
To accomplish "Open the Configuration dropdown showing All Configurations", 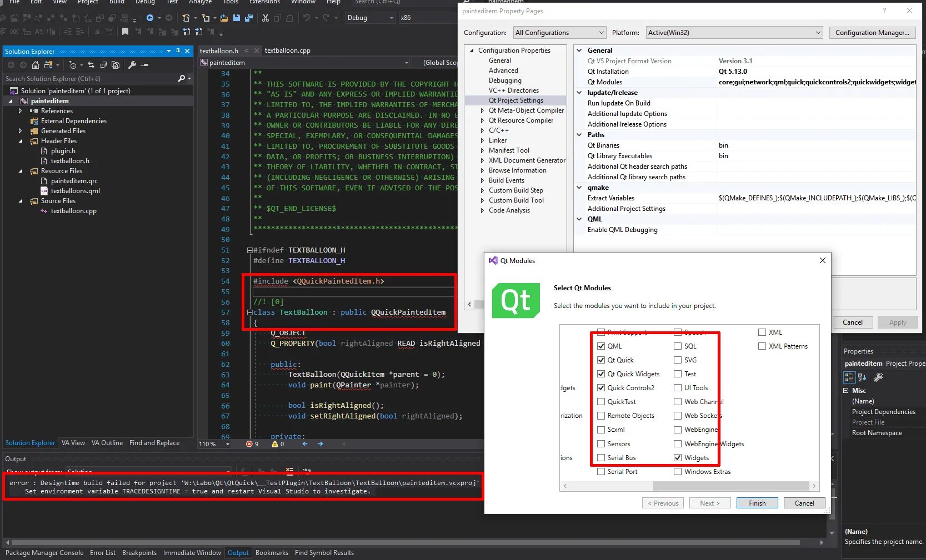I will [x=559, y=33].
